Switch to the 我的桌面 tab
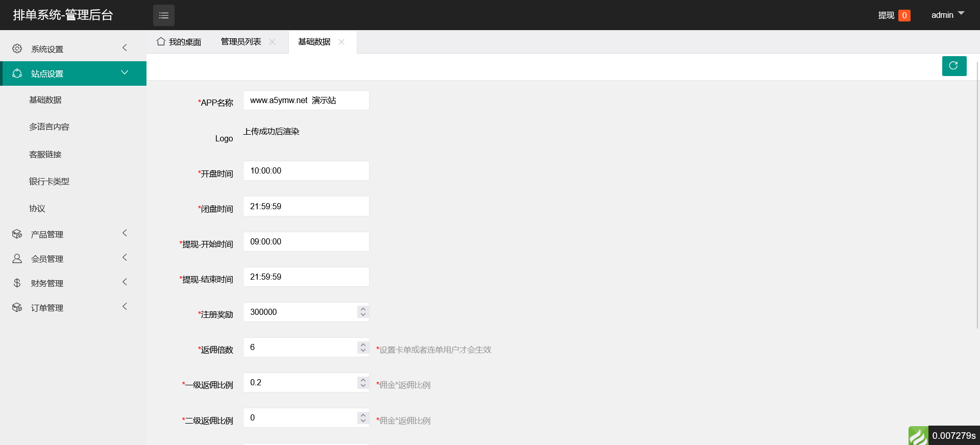The width and height of the screenshot is (980, 445). [x=179, y=42]
